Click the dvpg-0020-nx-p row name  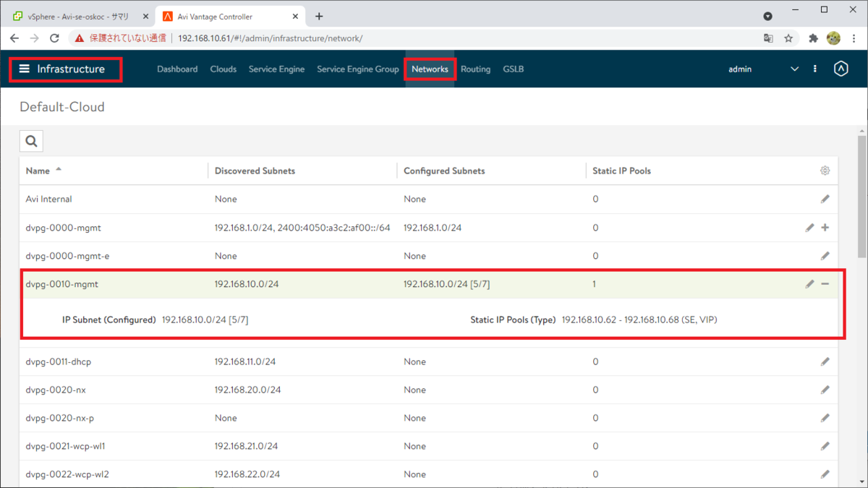tap(59, 418)
